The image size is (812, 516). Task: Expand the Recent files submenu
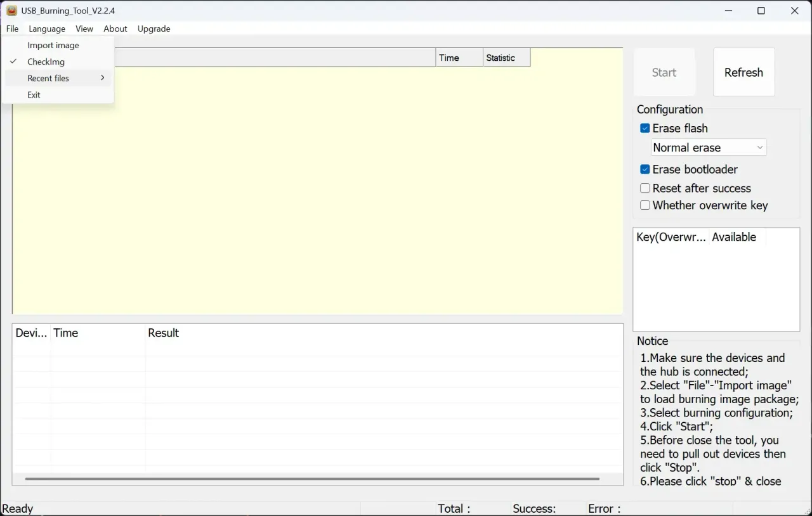58,79
